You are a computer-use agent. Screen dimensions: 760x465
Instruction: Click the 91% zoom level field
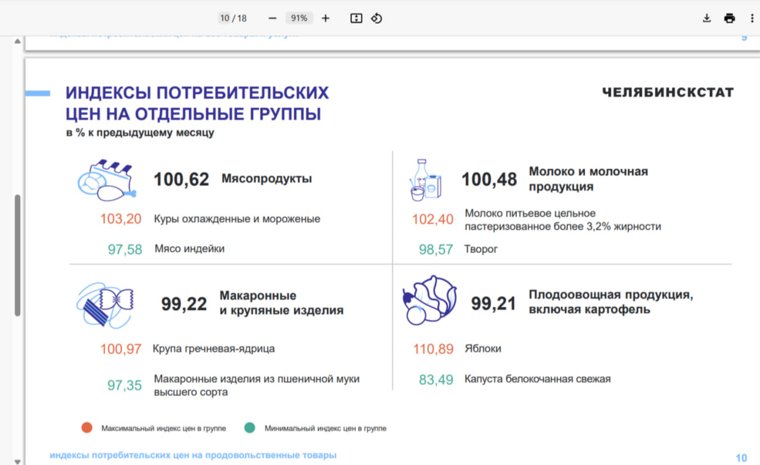pyautogui.click(x=298, y=18)
